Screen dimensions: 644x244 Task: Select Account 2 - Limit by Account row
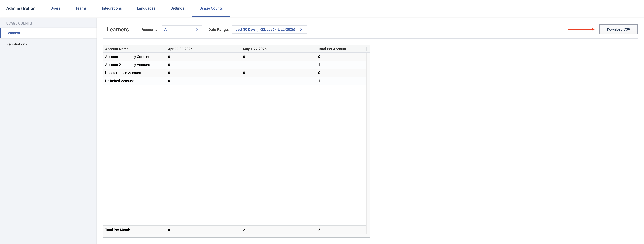pos(235,65)
